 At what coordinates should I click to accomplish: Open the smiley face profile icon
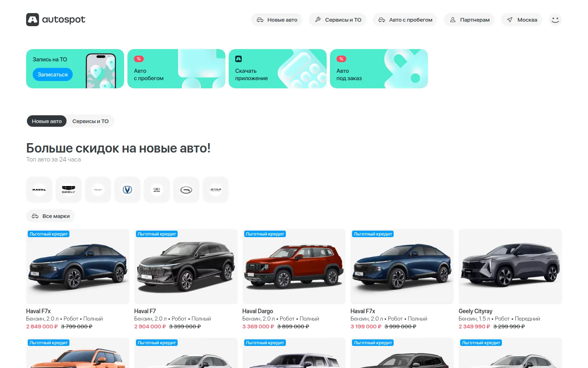pyautogui.click(x=555, y=20)
